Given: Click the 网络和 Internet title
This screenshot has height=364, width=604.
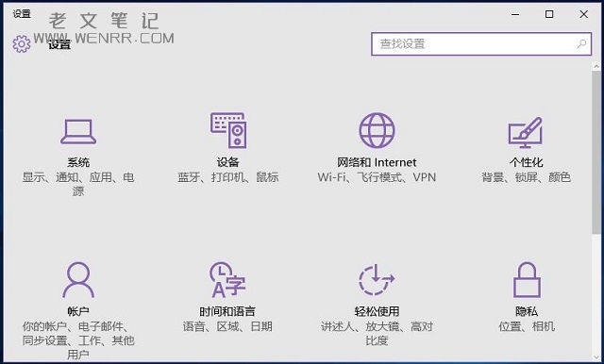Looking at the screenshot, I should (377, 162).
